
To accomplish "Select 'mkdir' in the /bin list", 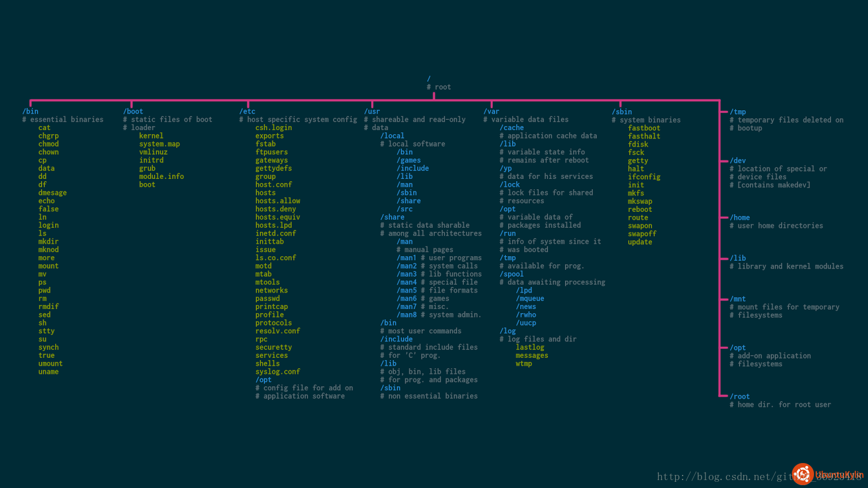I will point(48,241).
